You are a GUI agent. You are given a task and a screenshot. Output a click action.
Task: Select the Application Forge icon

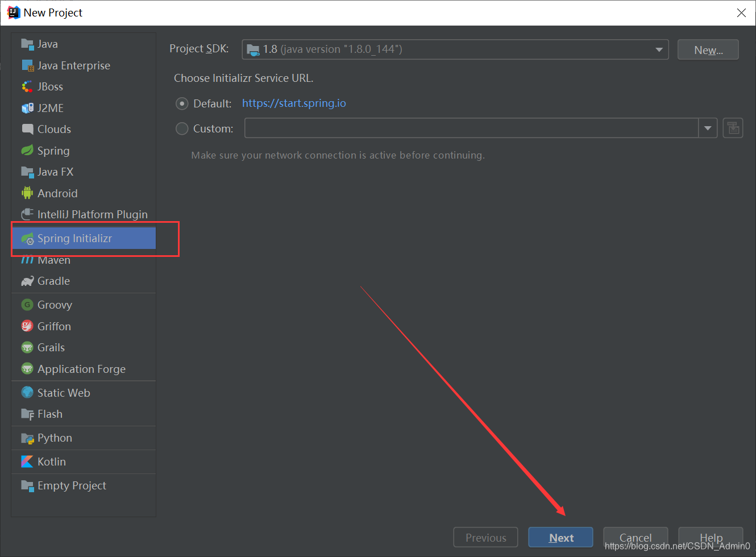pyautogui.click(x=27, y=369)
